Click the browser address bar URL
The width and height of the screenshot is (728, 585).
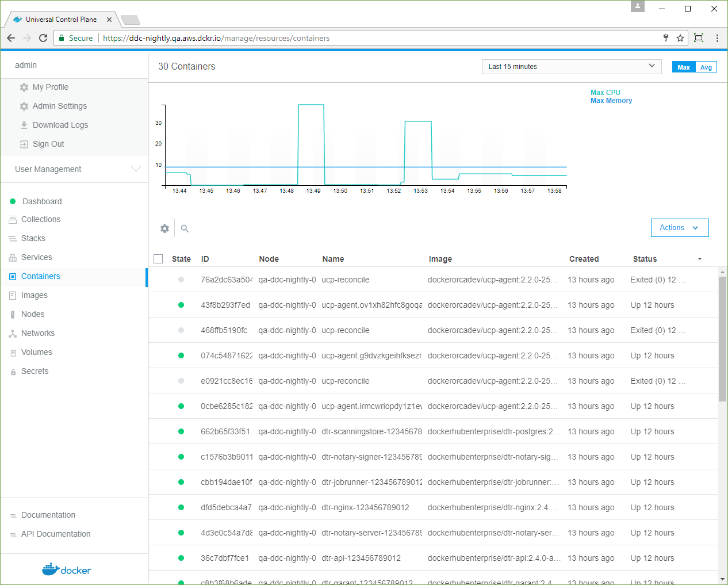(216, 38)
